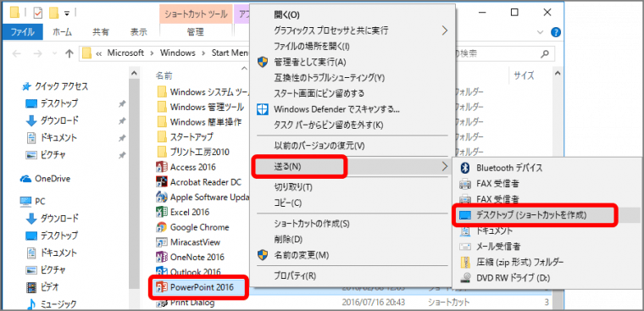Viewport: 644px width, 311px height.
Task: Select 互換性のトラブルシューティング(Y)
Action: [330, 77]
